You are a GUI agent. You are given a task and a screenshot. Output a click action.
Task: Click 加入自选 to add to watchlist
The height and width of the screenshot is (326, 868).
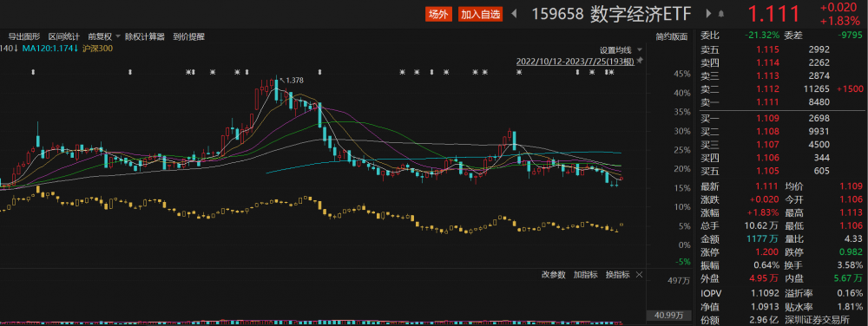pyautogui.click(x=480, y=15)
